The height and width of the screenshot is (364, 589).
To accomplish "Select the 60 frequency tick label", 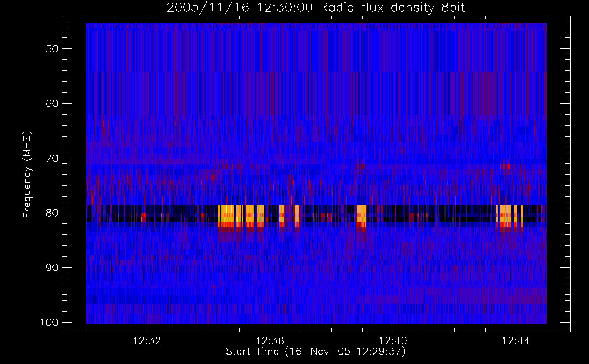I will click(x=52, y=103).
